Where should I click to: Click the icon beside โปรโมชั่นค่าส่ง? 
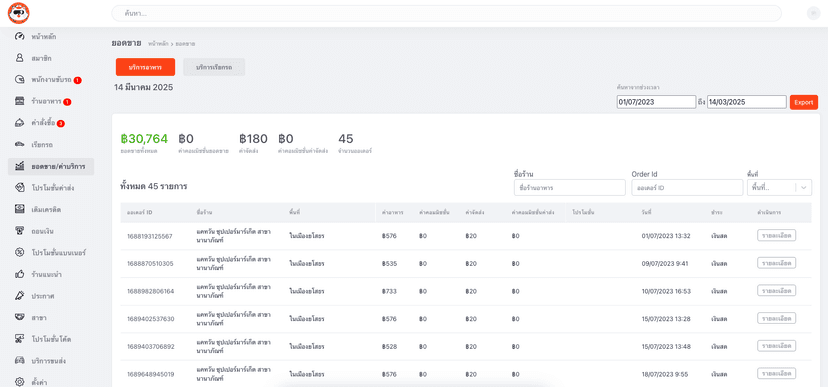coord(20,187)
